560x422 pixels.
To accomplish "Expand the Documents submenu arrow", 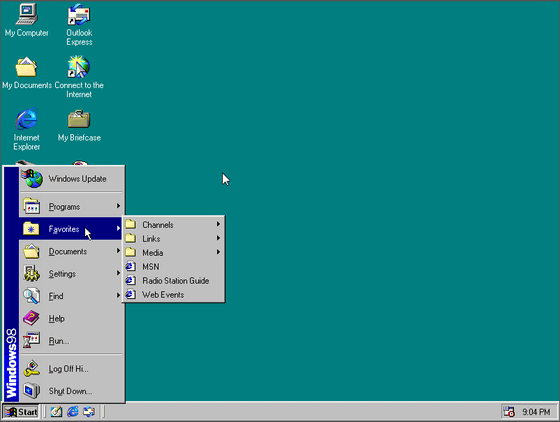I will pos(118,251).
